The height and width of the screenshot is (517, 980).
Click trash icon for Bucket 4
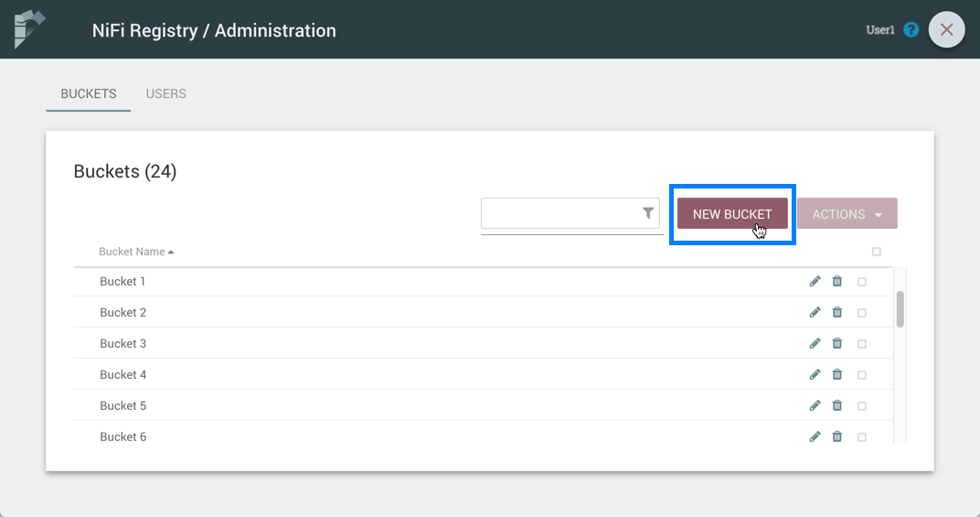pyautogui.click(x=836, y=375)
